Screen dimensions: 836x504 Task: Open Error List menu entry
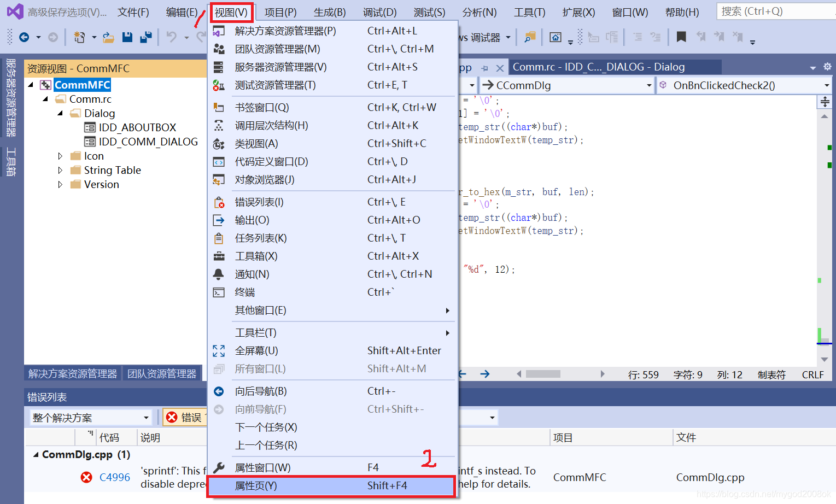[x=332, y=202]
